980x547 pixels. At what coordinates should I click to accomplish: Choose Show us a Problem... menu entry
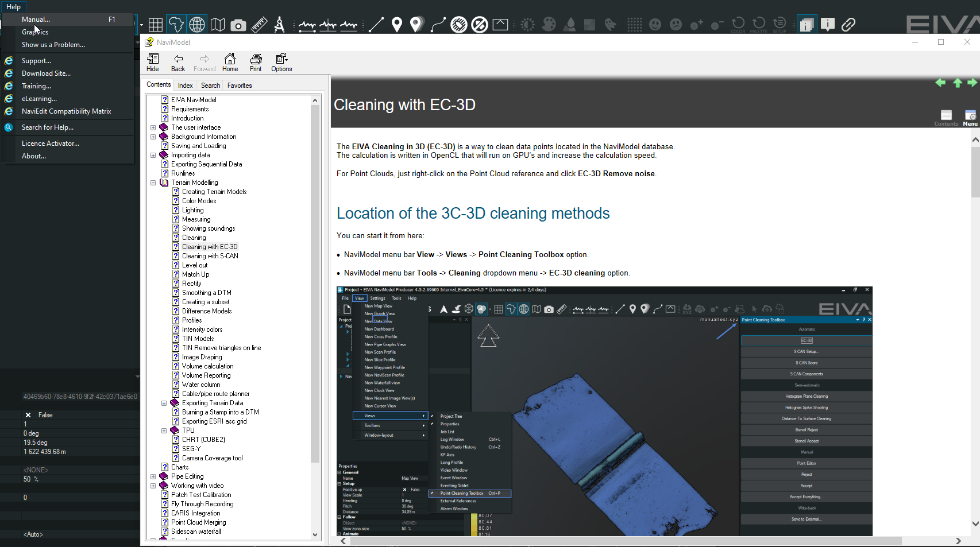(x=68, y=45)
